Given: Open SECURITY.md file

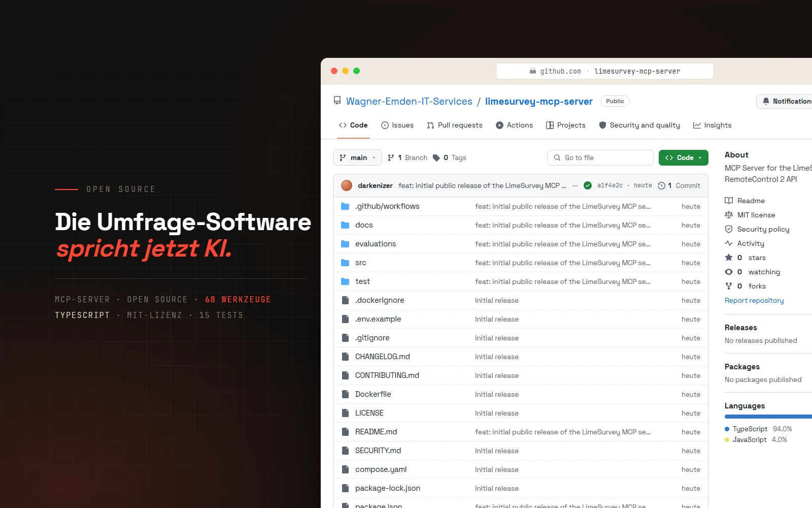Looking at the screenshot, I should coord(378,451).
